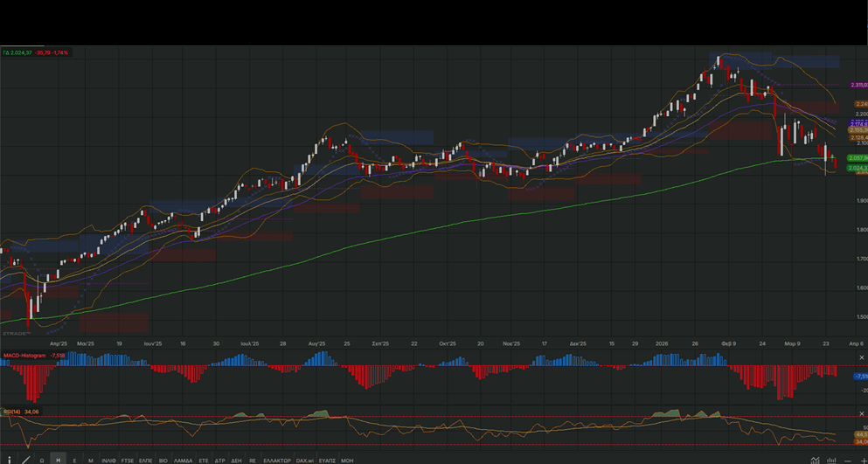The width and height of the screenshot is (868, 464).
Task: Click the 2026 date label on time axis
Action: pos(661,343)
